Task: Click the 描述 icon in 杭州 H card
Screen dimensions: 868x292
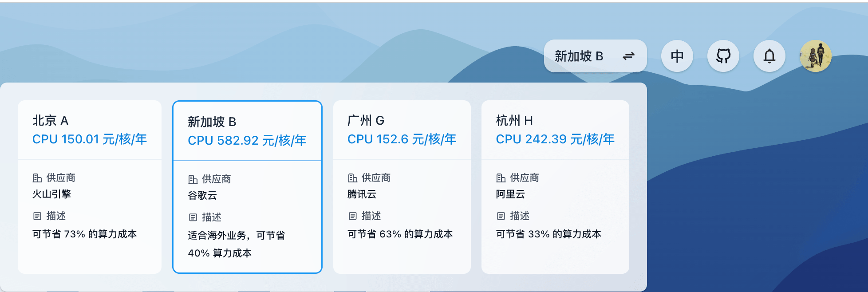Action: 501,216
